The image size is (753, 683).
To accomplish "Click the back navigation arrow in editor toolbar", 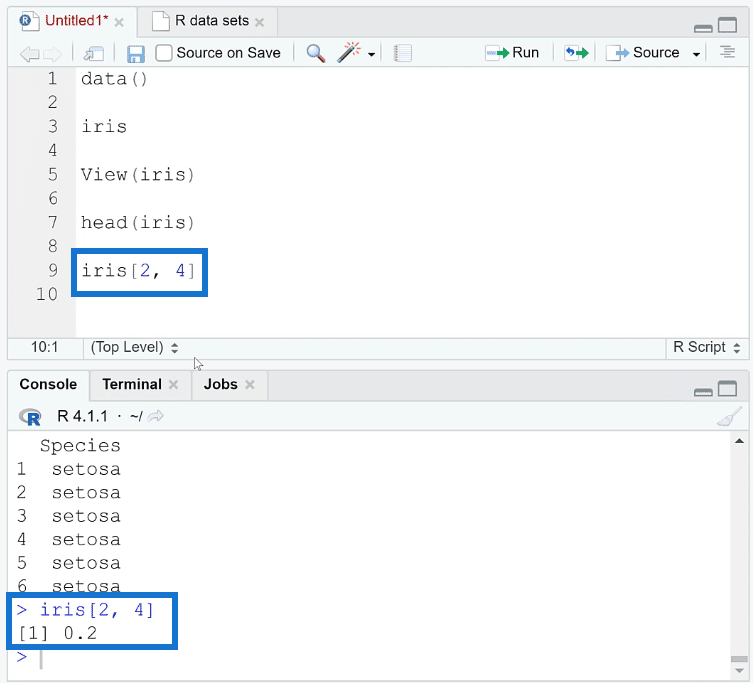I will pyautogui.click(x=29, y=54).
